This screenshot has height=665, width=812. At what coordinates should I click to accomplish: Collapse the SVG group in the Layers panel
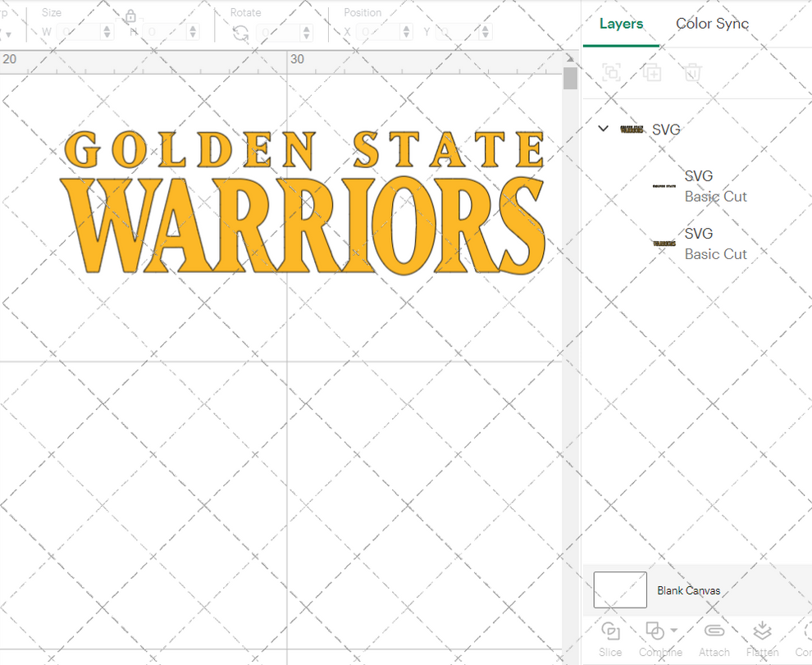(x=603, y=129)
